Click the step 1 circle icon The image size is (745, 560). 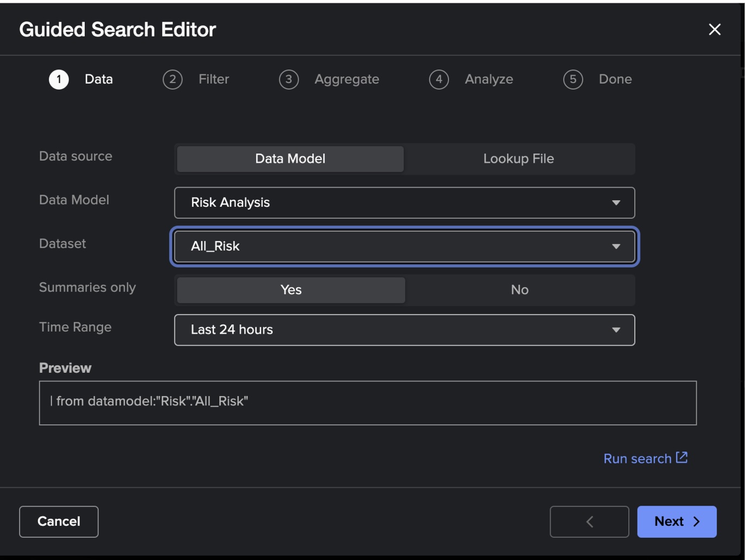coord(59,80)
